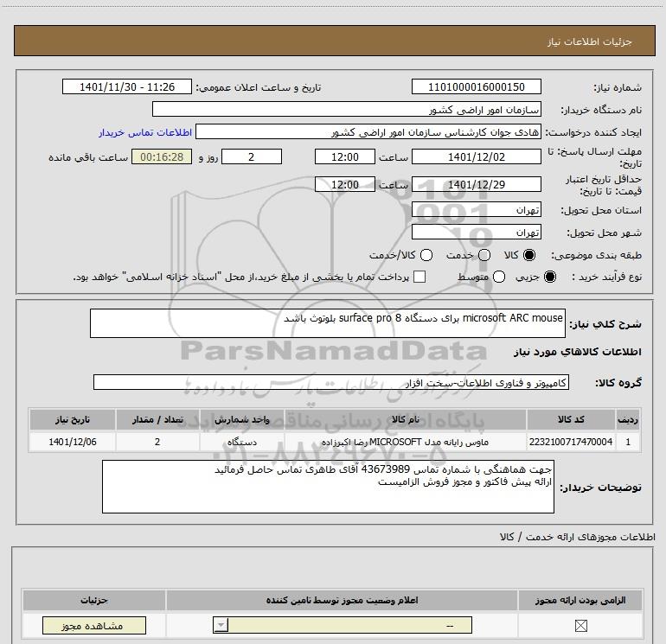This screenshot has width=666, height=644.
Task: Click the توضیحات خریدار label
Action: coord(600,488)
